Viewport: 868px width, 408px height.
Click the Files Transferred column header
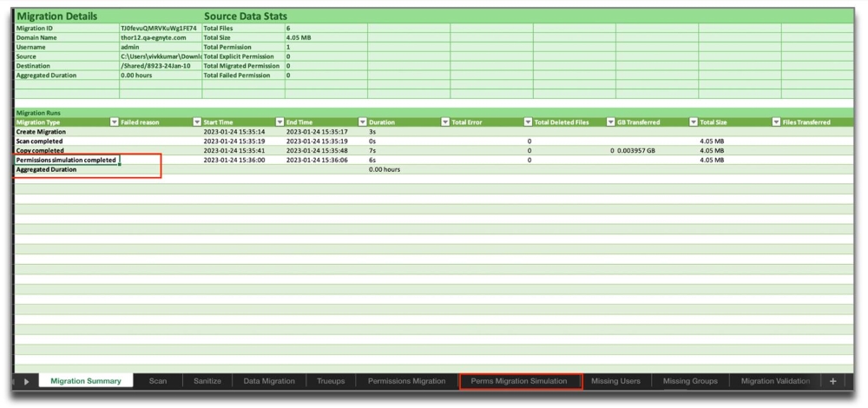pos(817,122)
